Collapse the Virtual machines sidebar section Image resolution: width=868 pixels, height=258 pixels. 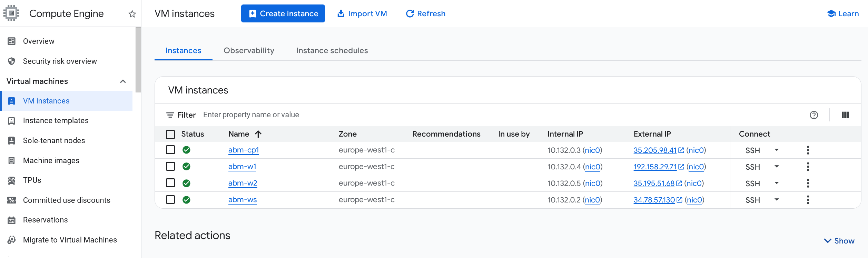[123, 81]
